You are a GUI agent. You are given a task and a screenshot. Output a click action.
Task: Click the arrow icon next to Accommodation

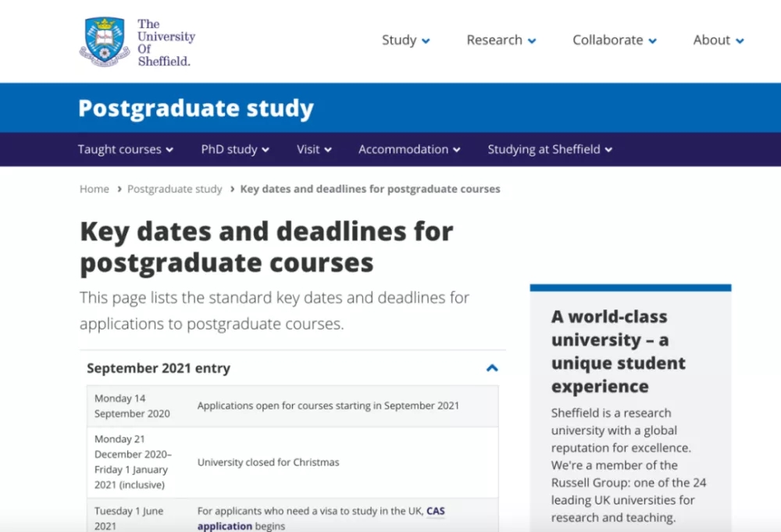click(x=457, y=150)
